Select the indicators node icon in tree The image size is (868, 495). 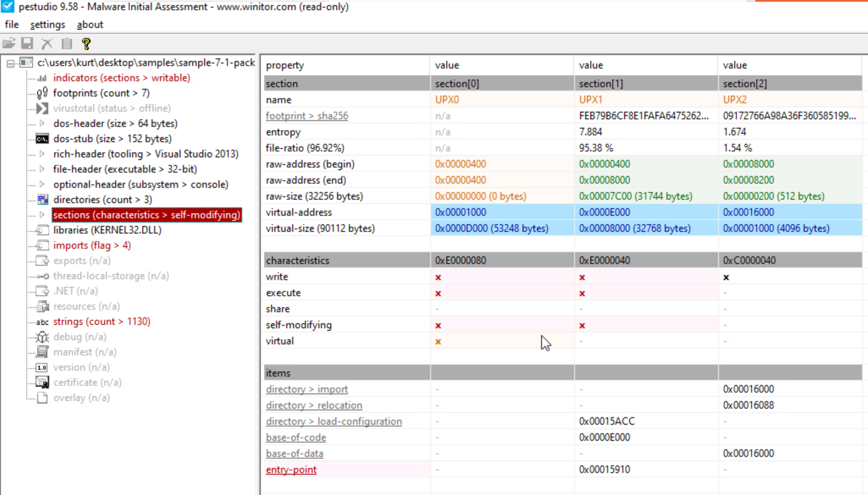click(42, 77)
